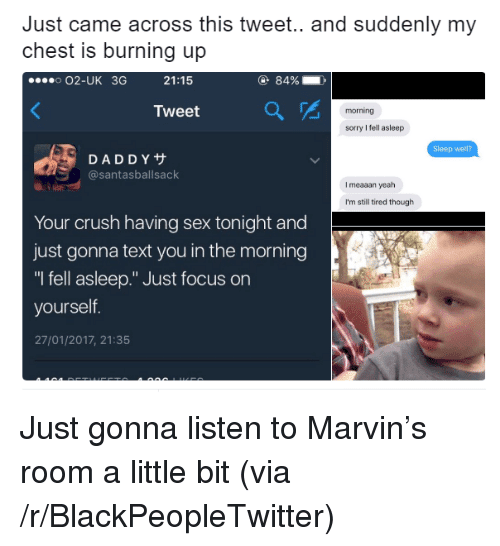Tap the back arrow in Tweet header

(x=36, y=111)
